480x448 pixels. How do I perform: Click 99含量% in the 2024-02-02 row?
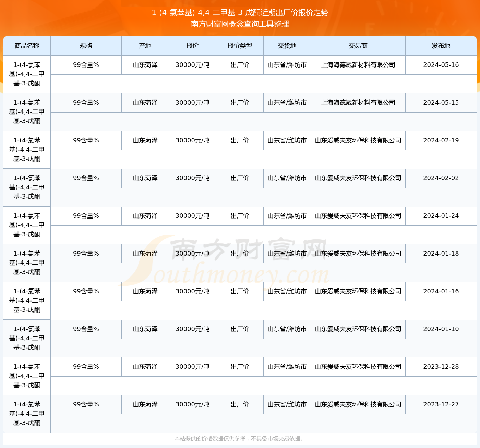(x=86, y=178)
